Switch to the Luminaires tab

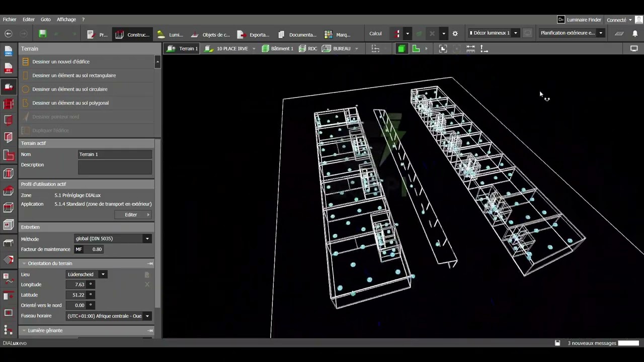170,35
